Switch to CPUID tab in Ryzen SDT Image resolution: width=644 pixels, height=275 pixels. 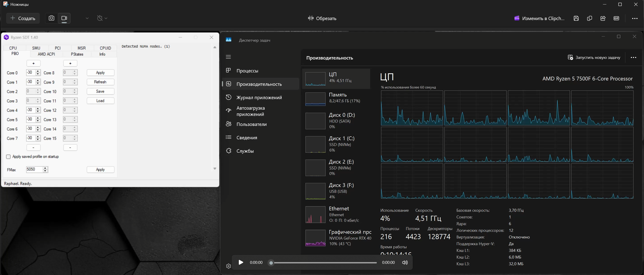coord(105,48)
